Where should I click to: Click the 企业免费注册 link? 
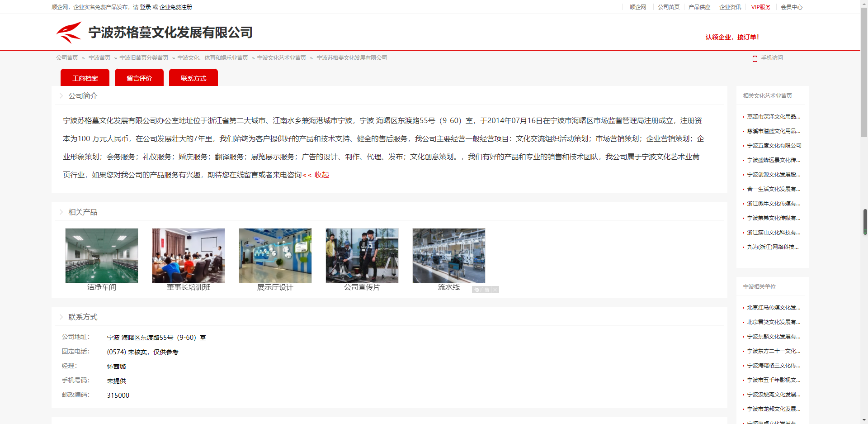[176, 7]
